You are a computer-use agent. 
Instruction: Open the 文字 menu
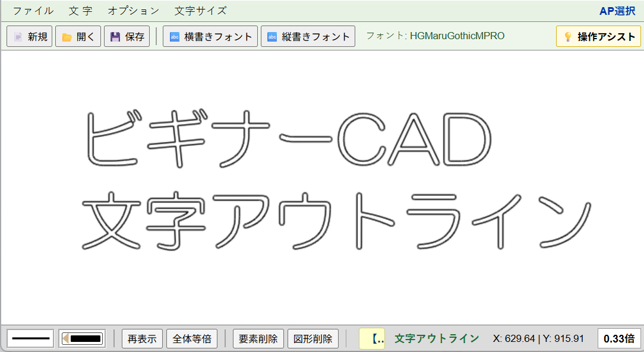pos(81,11)
